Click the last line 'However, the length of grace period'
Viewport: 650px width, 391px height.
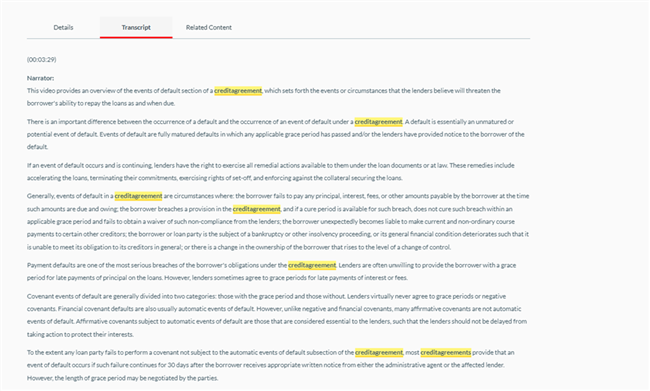[122, 378]
